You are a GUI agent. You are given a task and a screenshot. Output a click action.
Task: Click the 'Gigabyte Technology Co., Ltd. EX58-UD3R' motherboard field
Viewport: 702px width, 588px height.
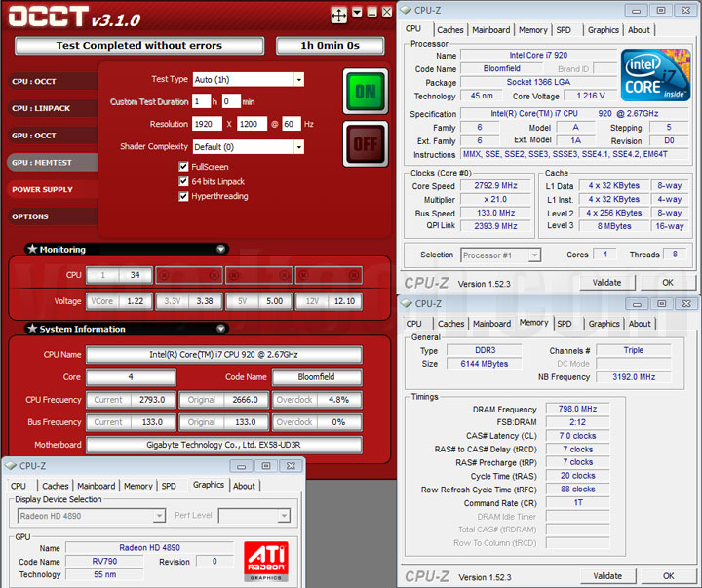[224, 445]
